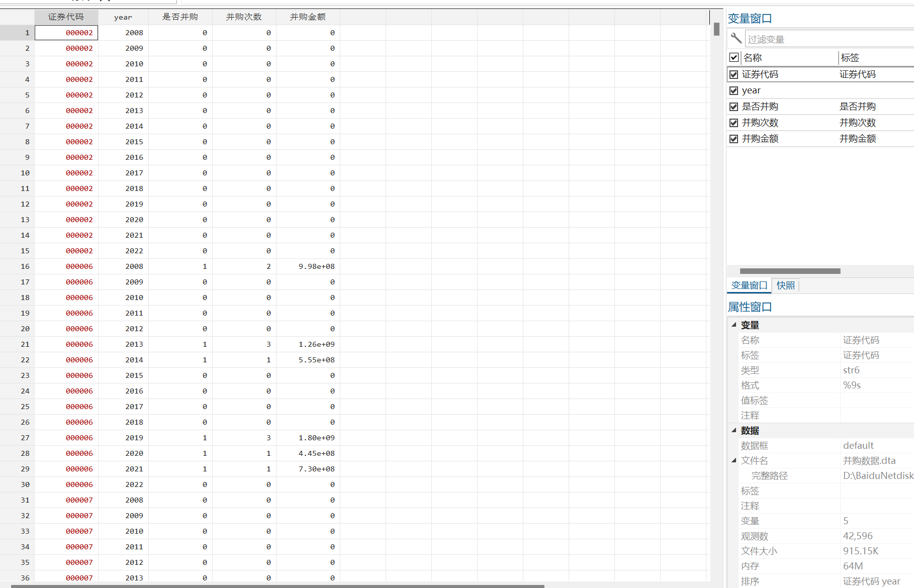Uncheck the 是否并购 variable checkbox
Image resolution: width=914 pixels, height=588 pixels.
pos(734,107)
